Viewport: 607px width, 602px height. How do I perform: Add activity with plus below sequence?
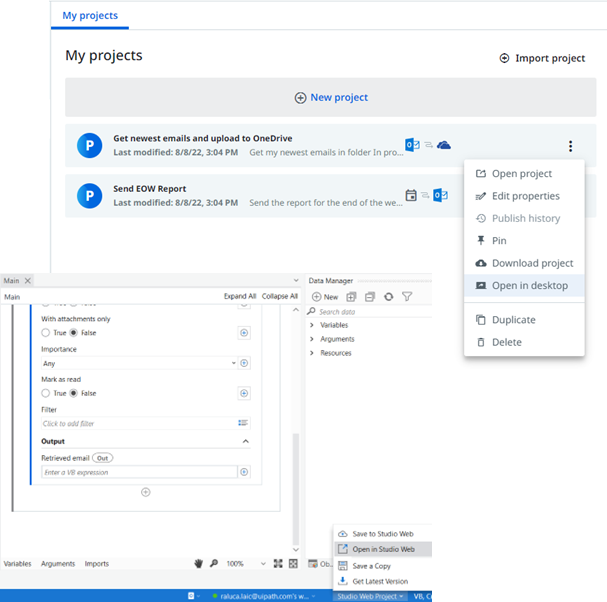146,492
